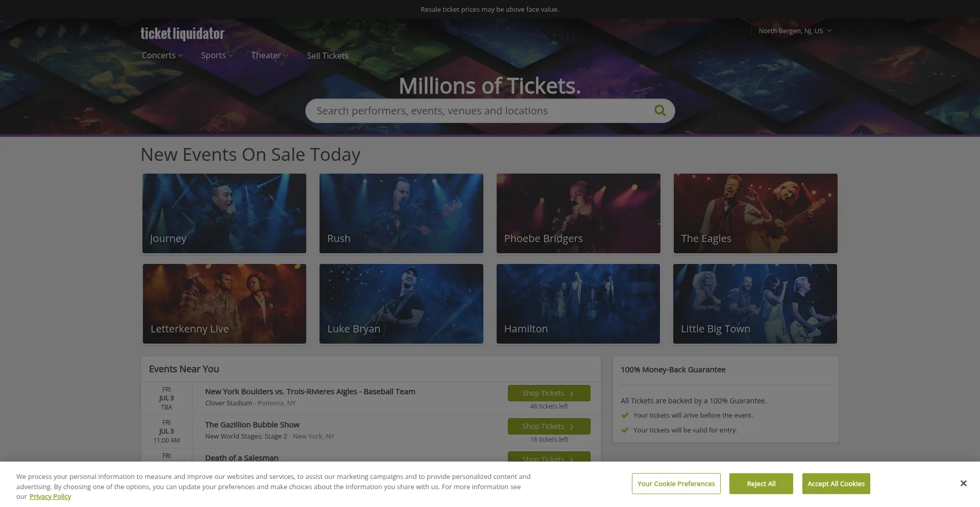Close the cookie banner with X
Image resolution: width=980 pixels, height=507 pixels.
963,483
